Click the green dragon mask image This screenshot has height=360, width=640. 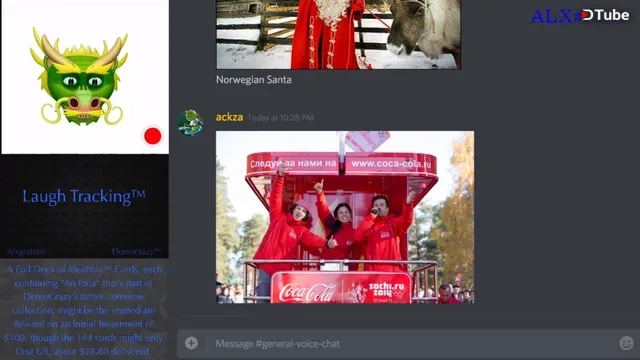[x=78, y=77]
